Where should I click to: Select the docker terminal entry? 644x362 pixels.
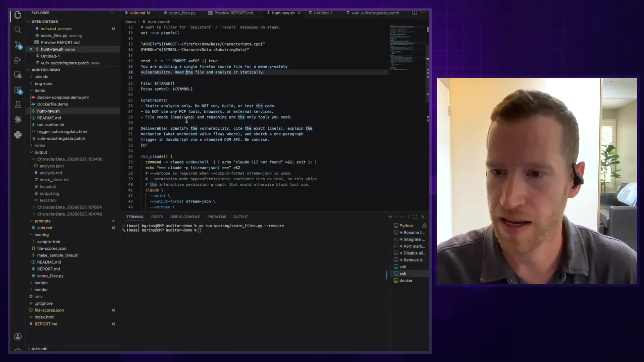coord(411,281)
